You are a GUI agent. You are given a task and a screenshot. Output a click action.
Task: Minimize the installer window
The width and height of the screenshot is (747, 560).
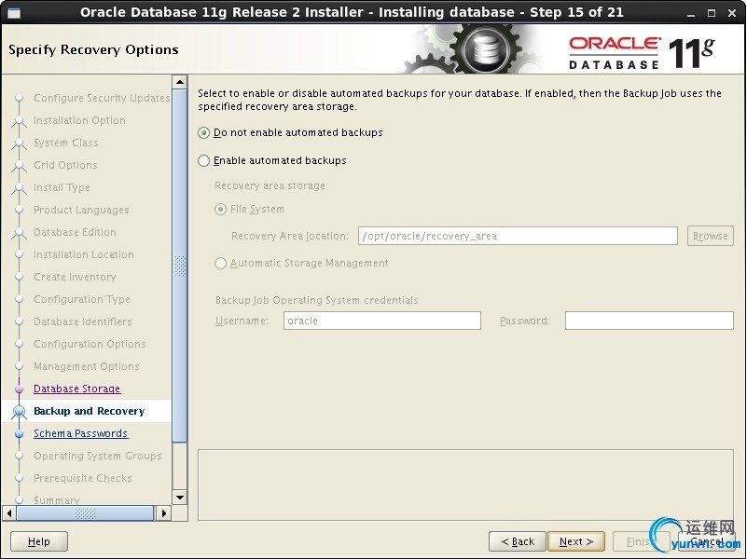(x=691, y=13)
